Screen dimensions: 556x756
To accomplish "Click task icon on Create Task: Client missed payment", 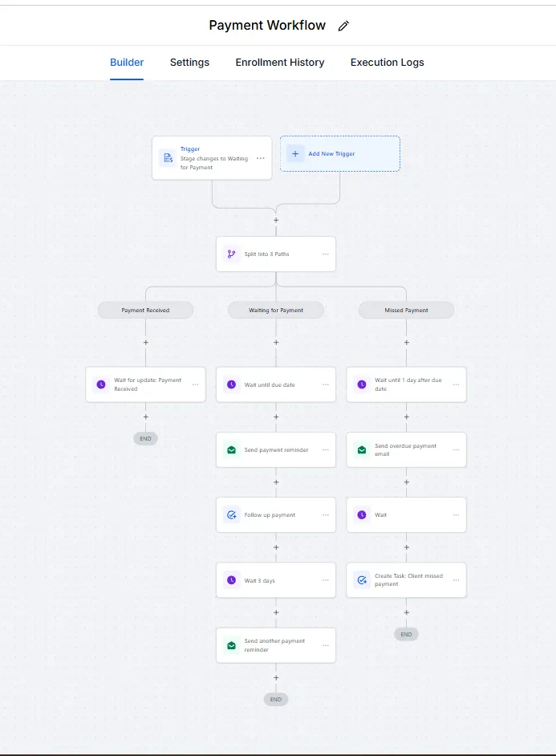I will point(362,580).
